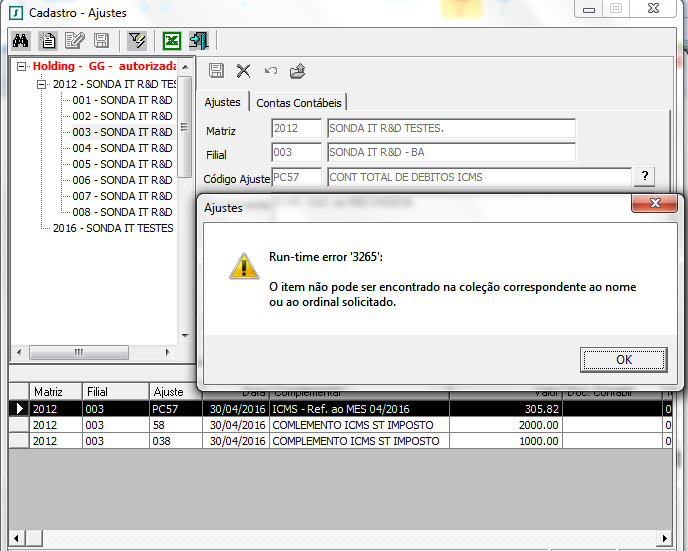
Task: Click the application icon in the title bar
Action: click(x=16, y=13)
